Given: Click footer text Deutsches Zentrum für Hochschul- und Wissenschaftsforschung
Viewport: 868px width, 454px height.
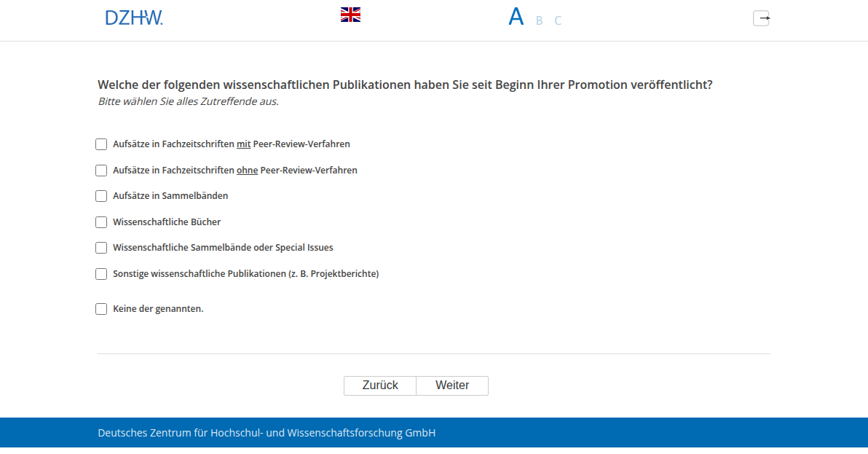Looking at the screenshot, I should (267, 433).
